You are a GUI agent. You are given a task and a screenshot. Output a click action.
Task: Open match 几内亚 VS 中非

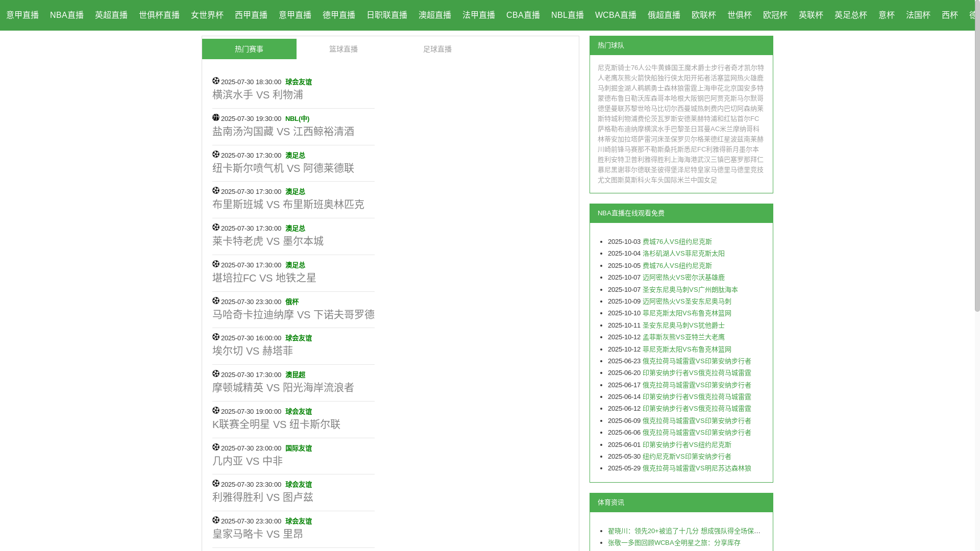(248, 461)
